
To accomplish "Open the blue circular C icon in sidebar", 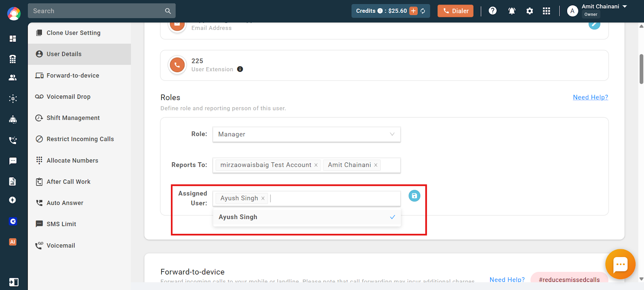I will [13, 221].
